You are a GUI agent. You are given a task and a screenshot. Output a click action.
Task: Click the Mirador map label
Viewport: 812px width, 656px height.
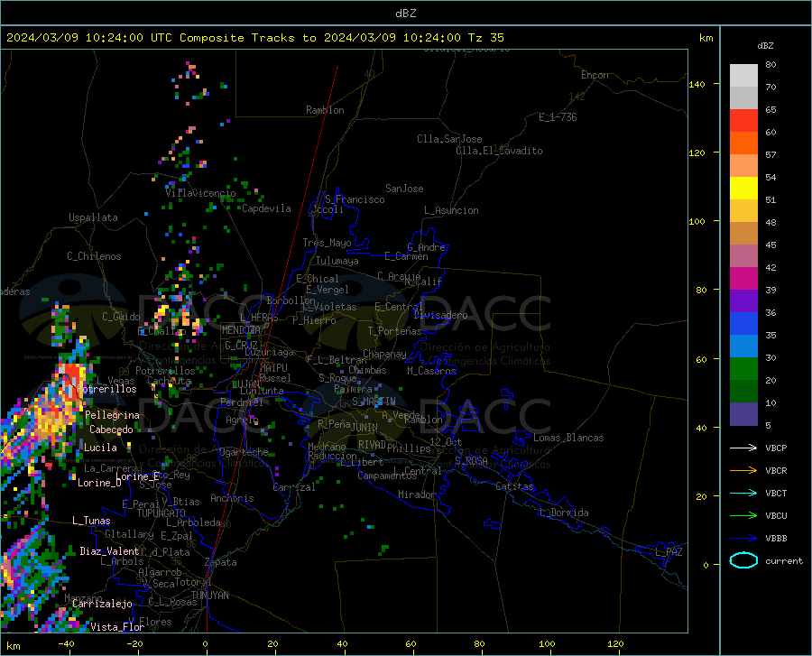(417, 494)
